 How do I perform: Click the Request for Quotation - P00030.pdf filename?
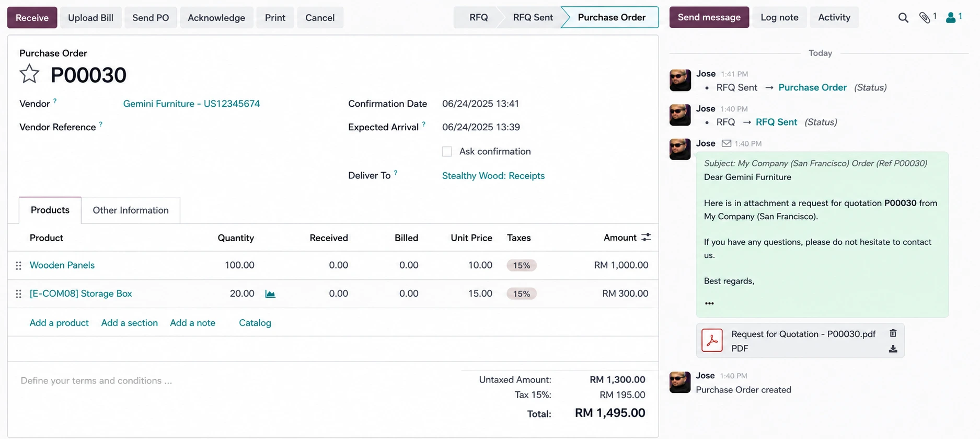803,334
